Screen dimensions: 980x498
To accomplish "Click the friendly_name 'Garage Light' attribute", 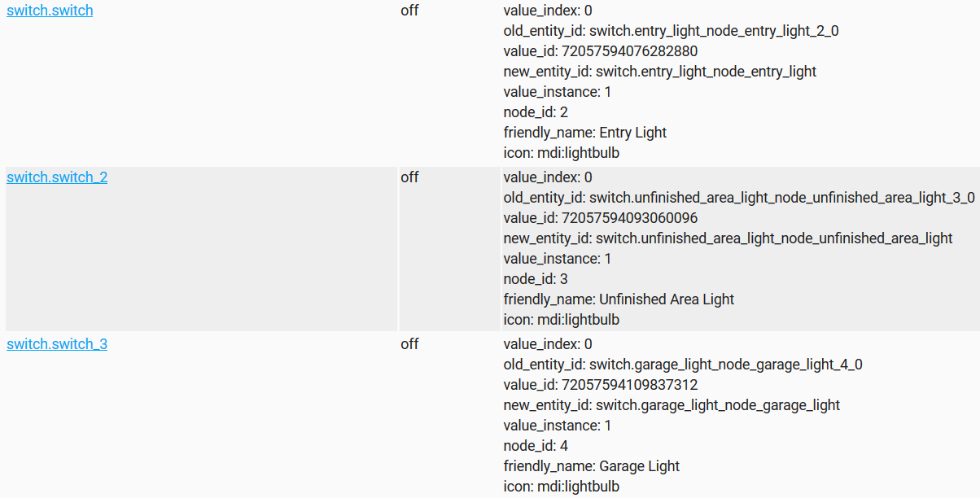I will (592, 465).
